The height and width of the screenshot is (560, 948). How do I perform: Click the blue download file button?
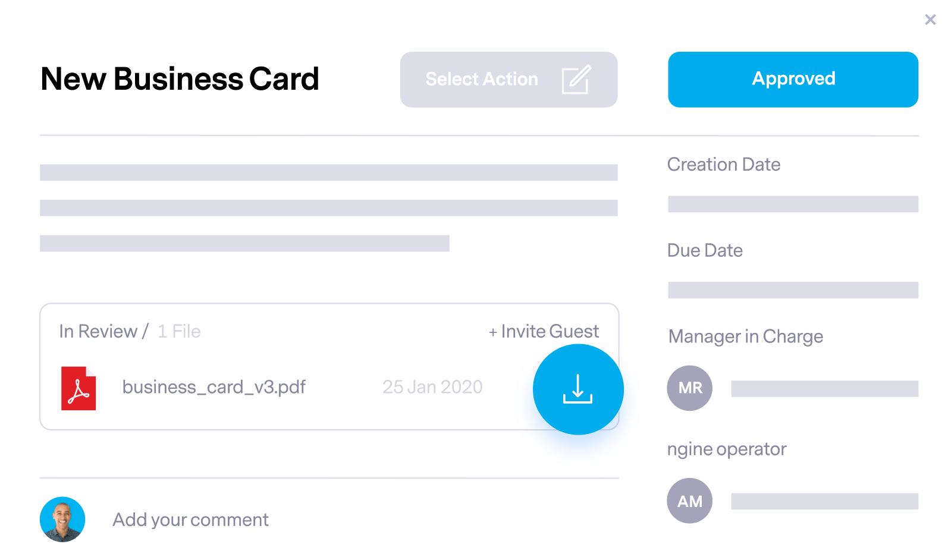tap(578, 389)
